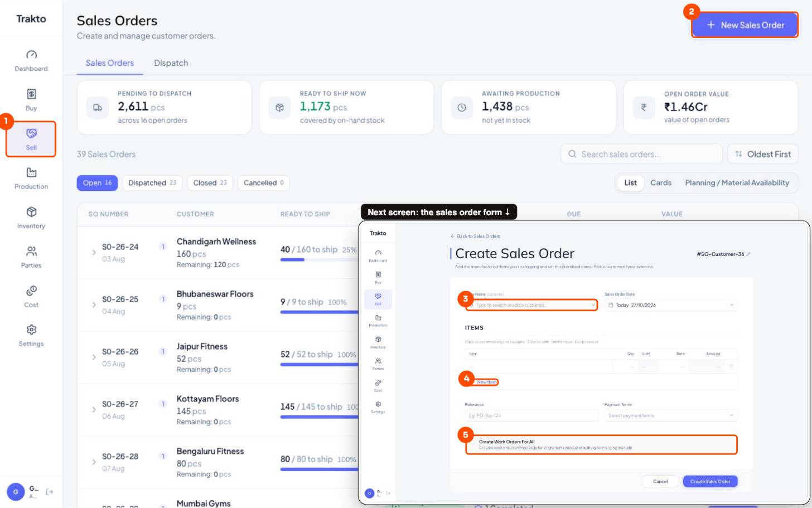Open Settings in the main sidebar

(x=31, y=336)
